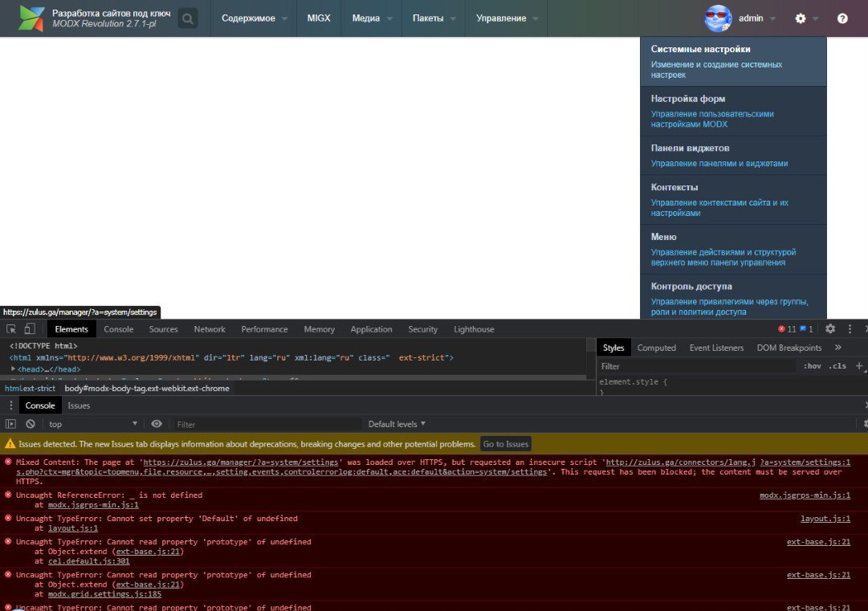
Task: Open the manager search magnifier icon
Action: [188, 18]
